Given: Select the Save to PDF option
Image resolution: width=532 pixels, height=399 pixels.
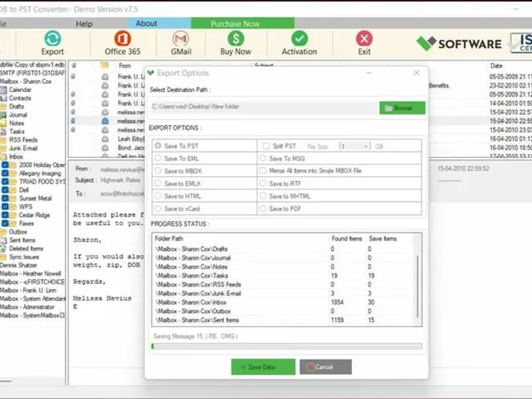Looking at the screenshot, I should (263, 208).
